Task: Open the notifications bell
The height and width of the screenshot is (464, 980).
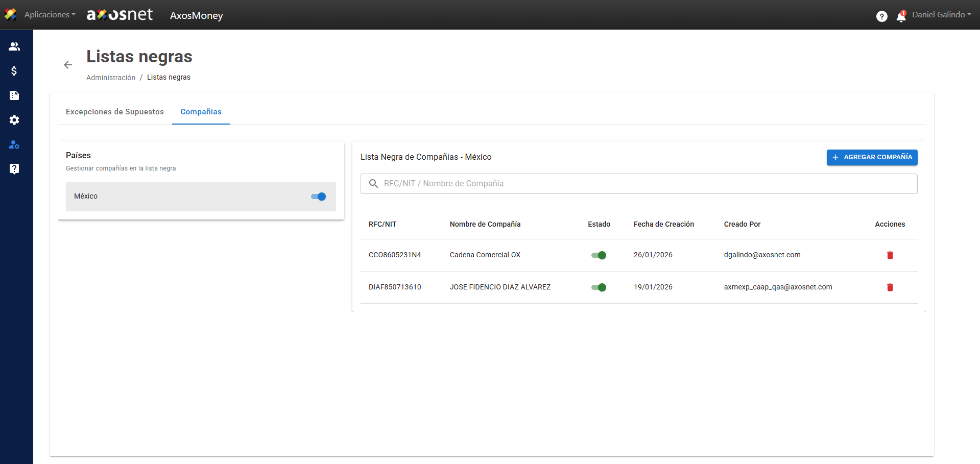Action: click(901, 17)
